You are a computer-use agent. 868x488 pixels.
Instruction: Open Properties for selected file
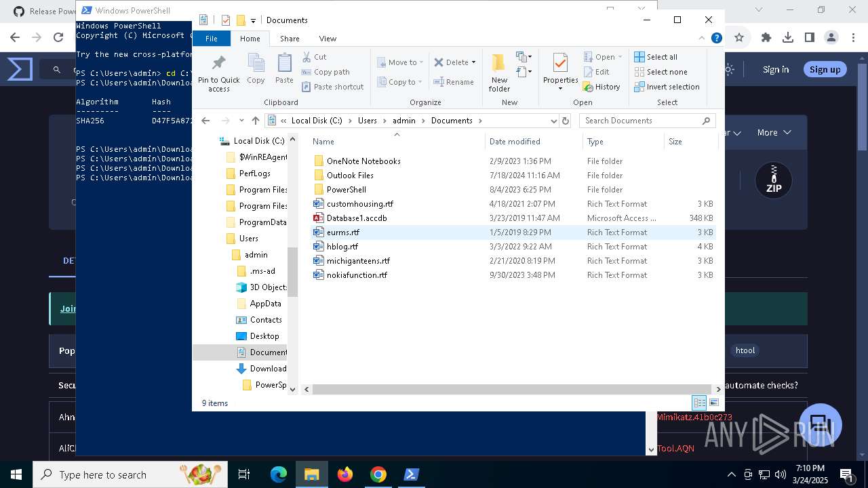coord(560,72)
